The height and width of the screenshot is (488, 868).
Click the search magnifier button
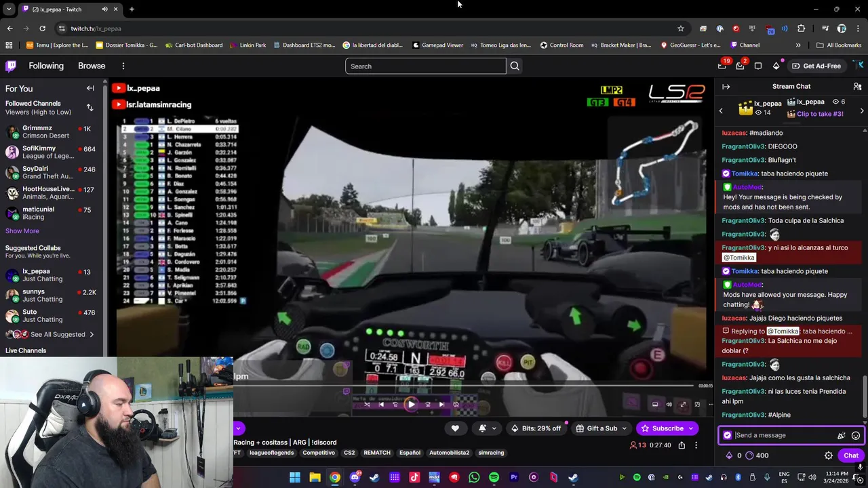515,66
